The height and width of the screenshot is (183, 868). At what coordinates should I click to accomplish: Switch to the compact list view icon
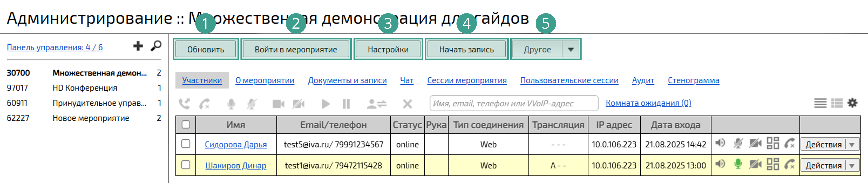pyautogui.click(x=820, y=103)
